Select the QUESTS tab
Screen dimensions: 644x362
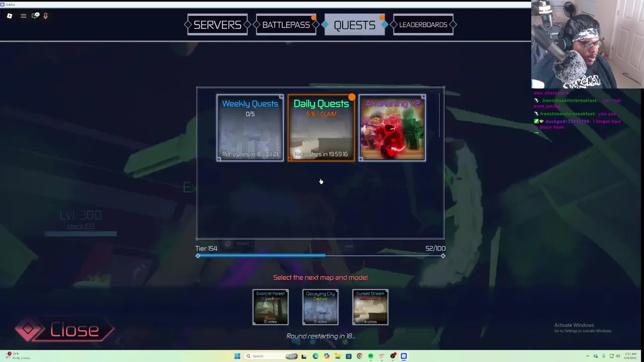pyautogui.click(x=355, y=25)
